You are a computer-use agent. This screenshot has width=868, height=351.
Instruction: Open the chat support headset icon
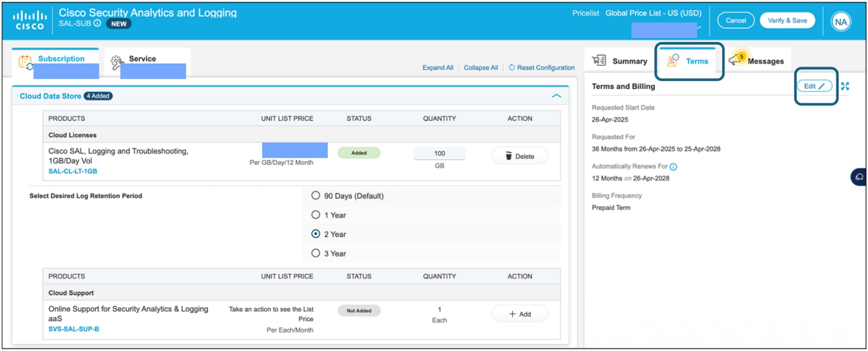pos(859,177)
